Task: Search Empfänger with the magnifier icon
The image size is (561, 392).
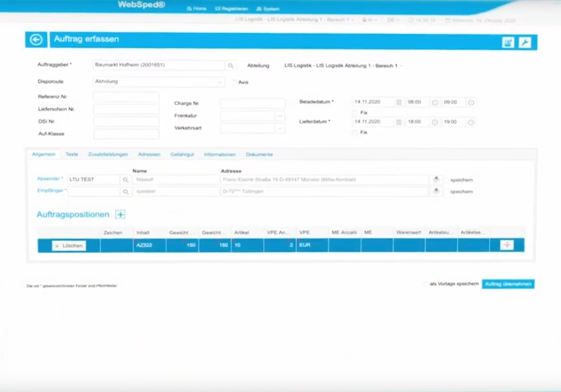Action: click(x=126, y=192)
